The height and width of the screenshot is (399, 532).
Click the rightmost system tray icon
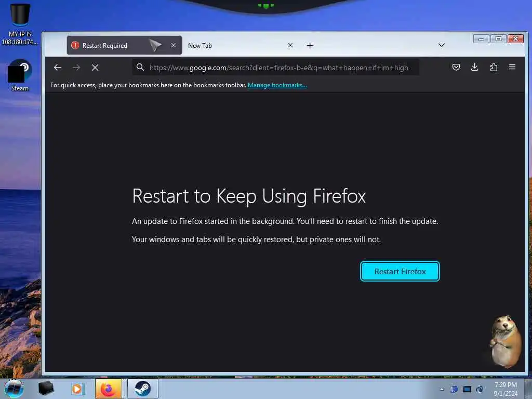point(480,389)
